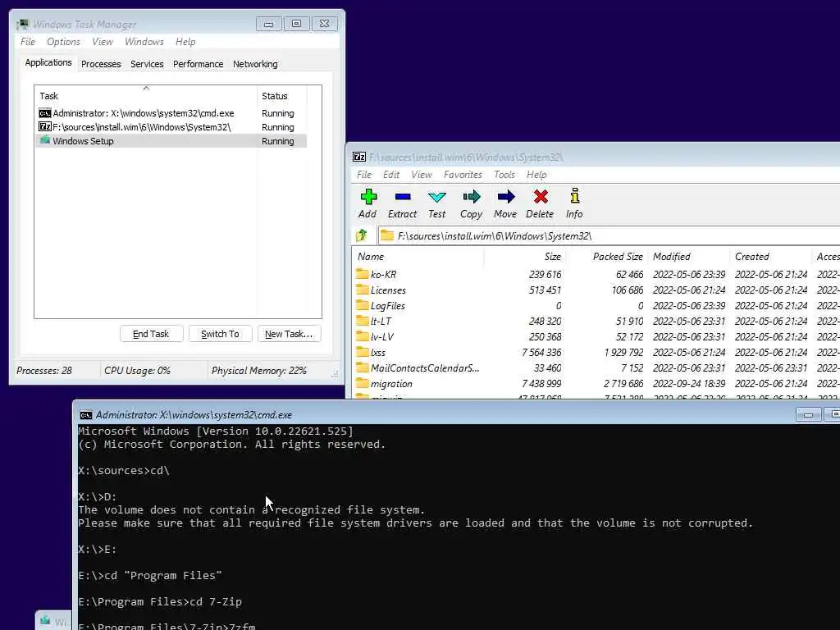Switch to the Processes tab

101,64
